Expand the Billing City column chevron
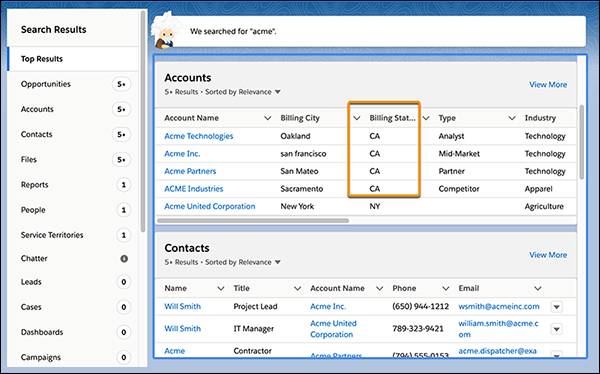Screen dimensions: 600x374 click(x=357, y=118)
